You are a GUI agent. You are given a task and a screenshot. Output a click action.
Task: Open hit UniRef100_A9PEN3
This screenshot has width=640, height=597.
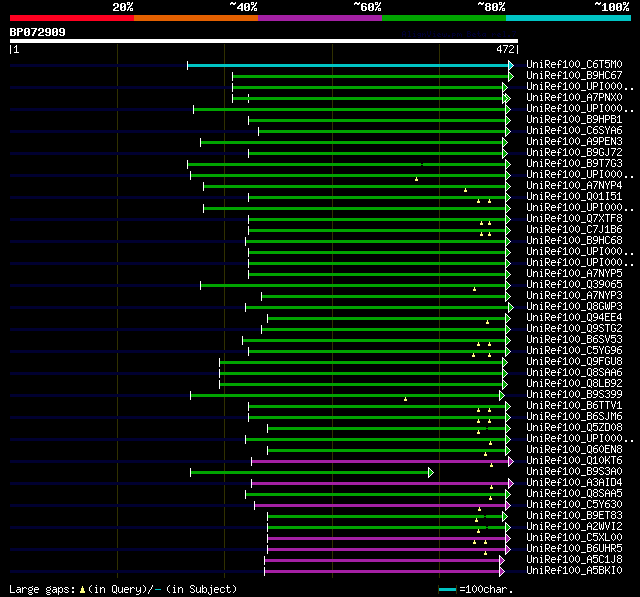pyautogui.click(x=574, y=142)
